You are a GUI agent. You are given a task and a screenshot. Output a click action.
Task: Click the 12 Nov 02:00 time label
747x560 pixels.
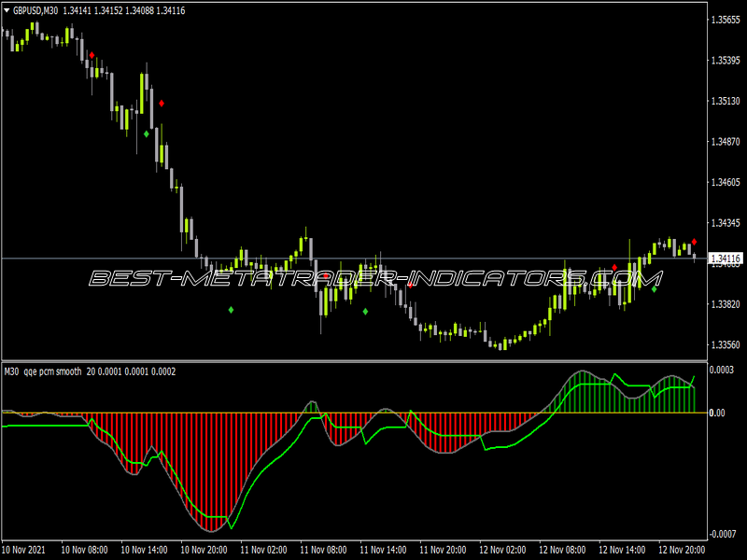point(502,550)
